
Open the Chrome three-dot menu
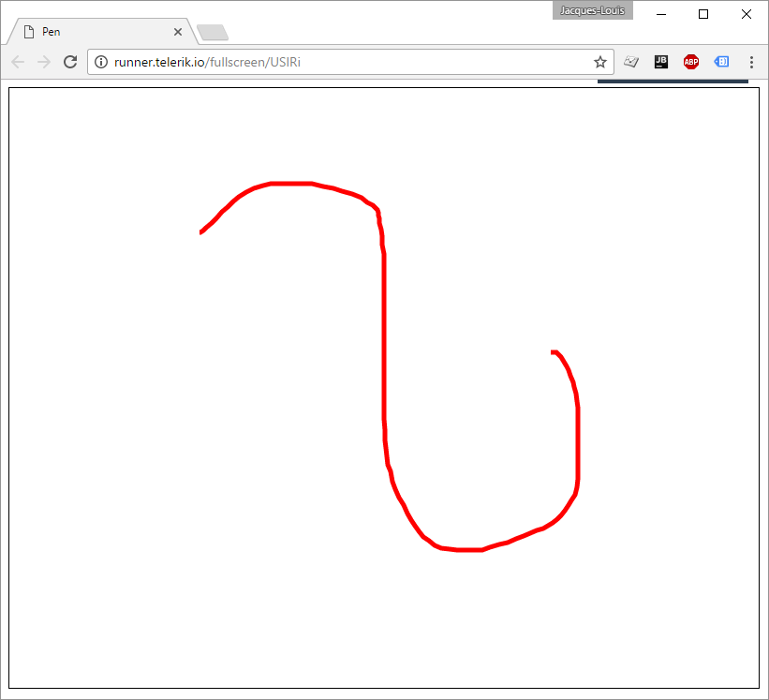tap(751, 62)
